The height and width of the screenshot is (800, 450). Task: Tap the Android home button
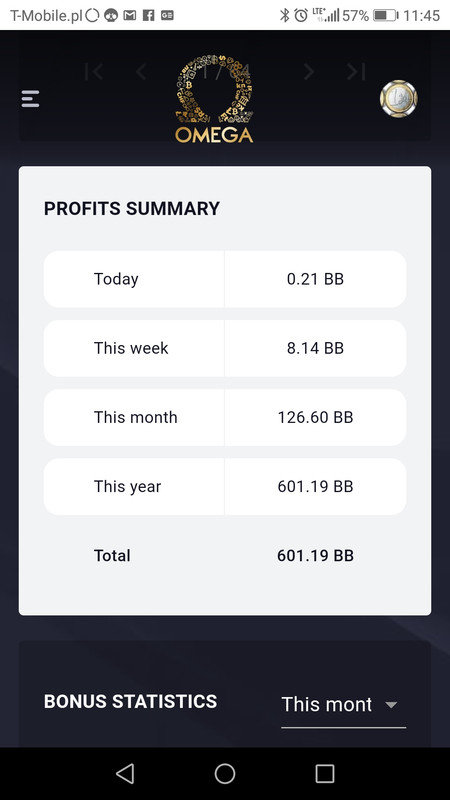pos(225,773)
